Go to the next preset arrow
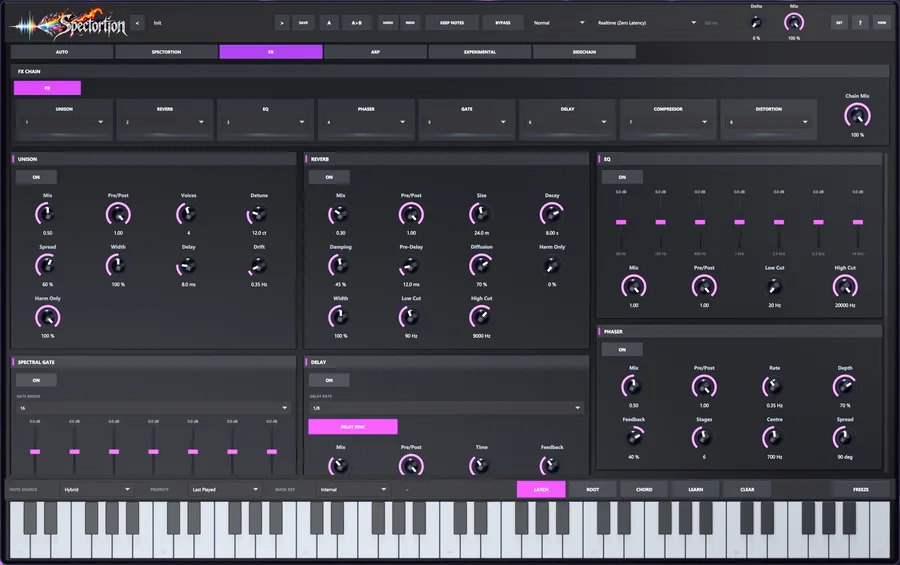The height and width of the screenshot is (565, 900). [282, 23]
